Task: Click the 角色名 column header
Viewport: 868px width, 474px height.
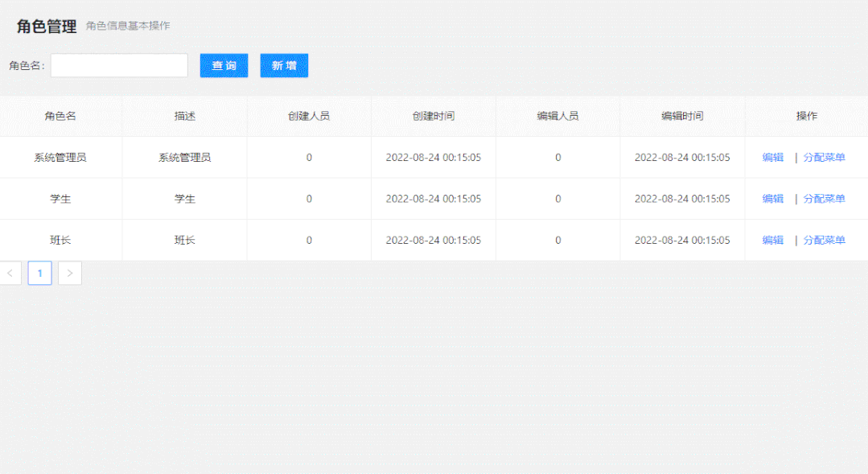Action: (60, 116)
